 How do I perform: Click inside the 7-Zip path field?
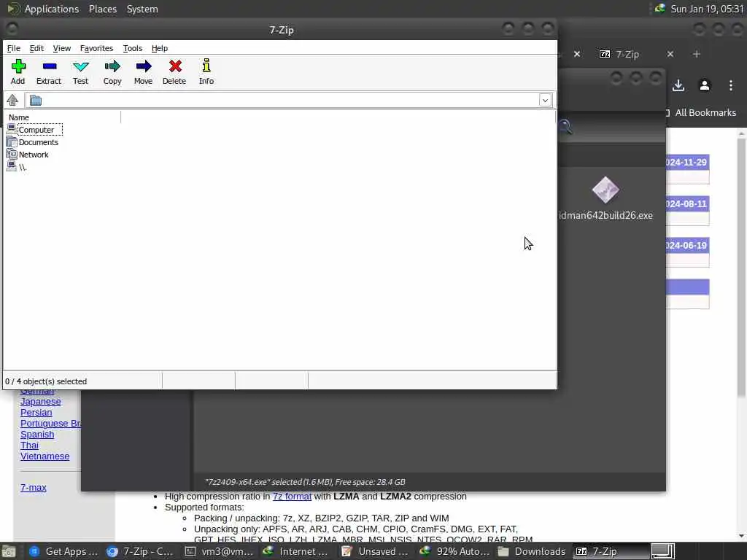290,101
